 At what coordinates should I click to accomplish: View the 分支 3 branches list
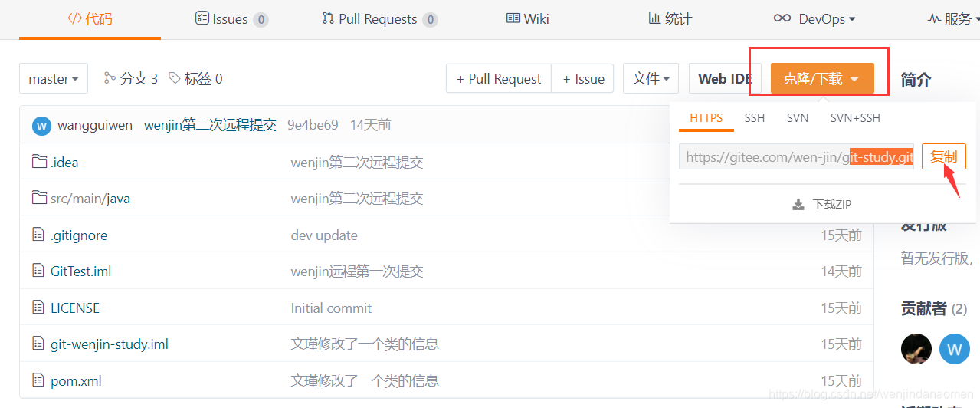point(131,78)
